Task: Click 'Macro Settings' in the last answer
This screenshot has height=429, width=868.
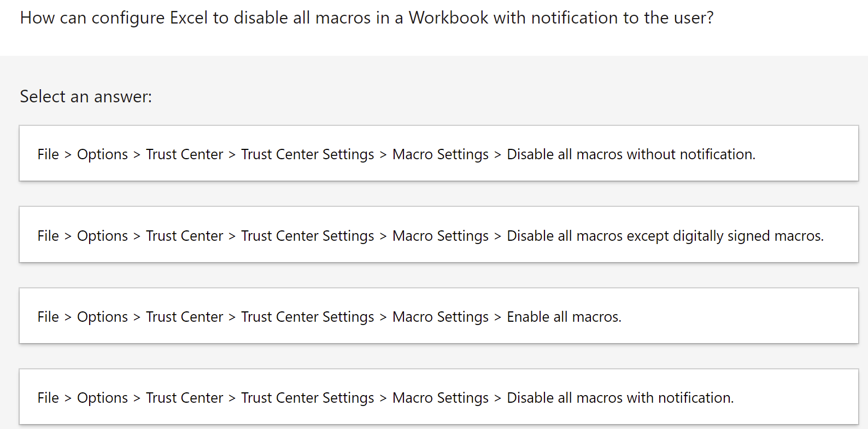Action: 441,398
